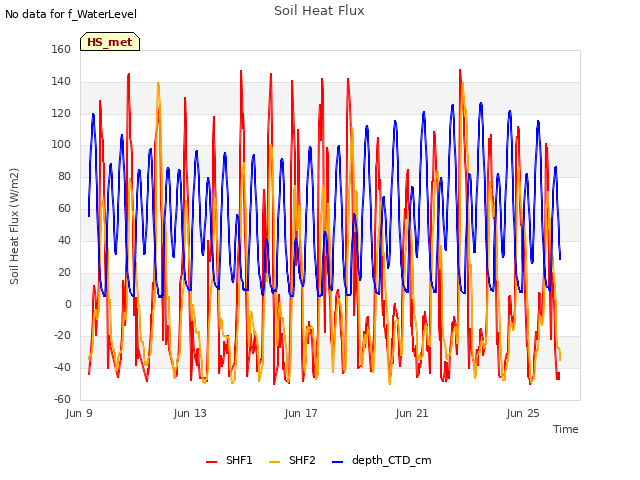Image resolution: width=640 pixels, height=480 pixels.
Task: Click the 120 y-axis tick label
Action: tap(61, 113)
